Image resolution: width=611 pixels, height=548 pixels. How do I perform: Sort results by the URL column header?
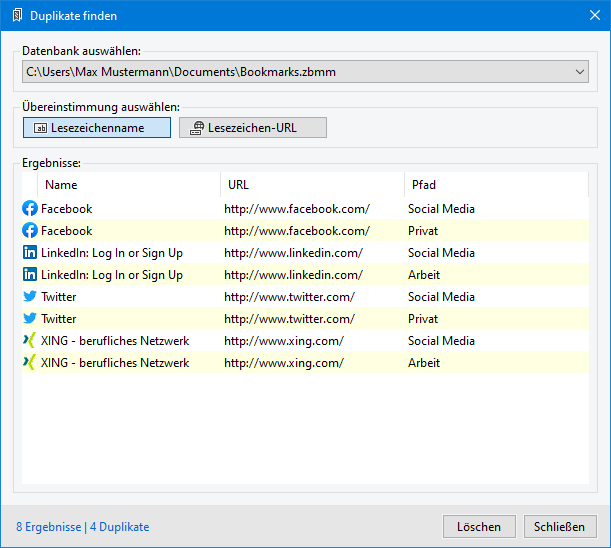tap(313, 185)
